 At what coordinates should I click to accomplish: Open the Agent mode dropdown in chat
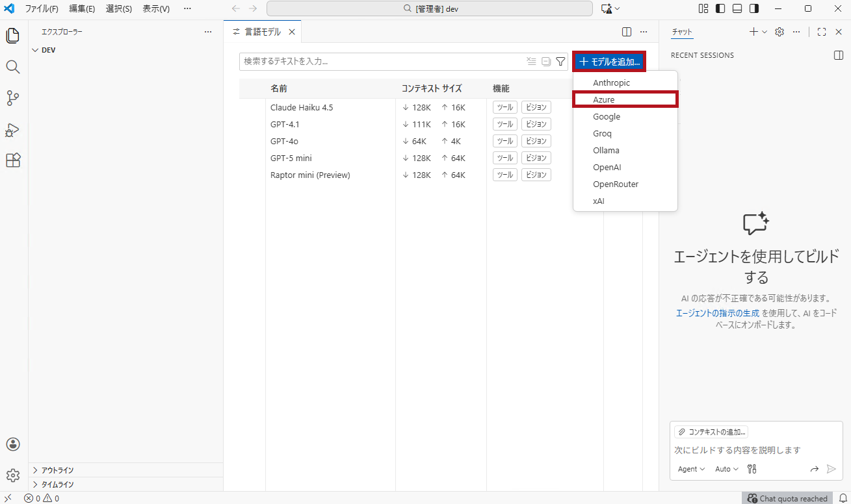pos(690,468)
